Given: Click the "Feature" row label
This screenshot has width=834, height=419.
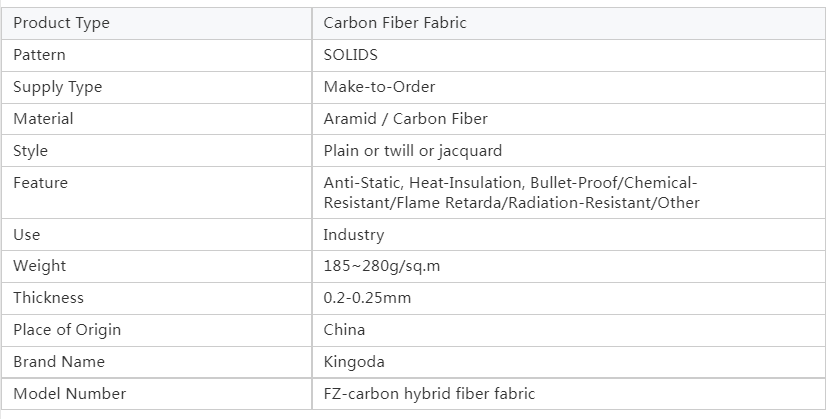Looking at the screenshot, I should pyautogui.click(x=40, y=183).
